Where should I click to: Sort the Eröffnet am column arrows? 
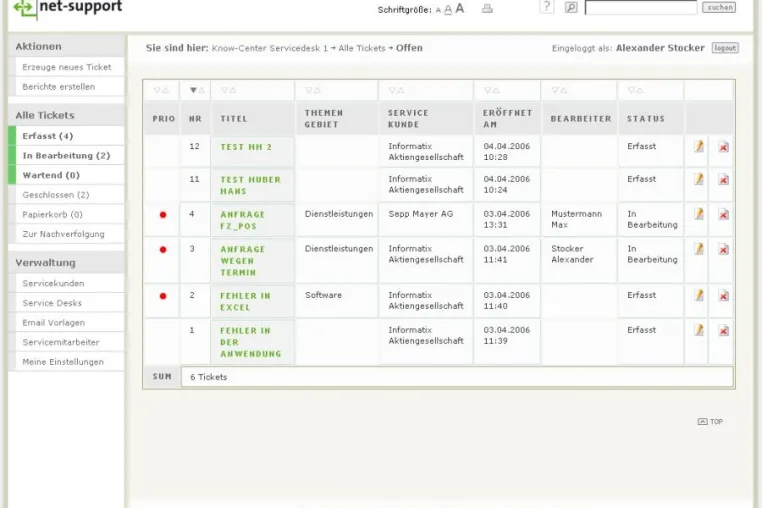491,90
